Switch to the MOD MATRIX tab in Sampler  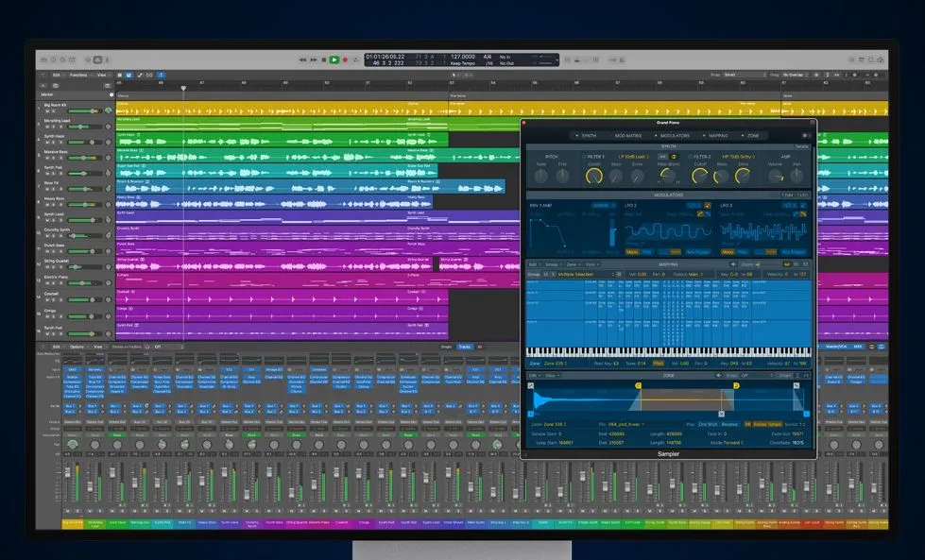(628, 136)
